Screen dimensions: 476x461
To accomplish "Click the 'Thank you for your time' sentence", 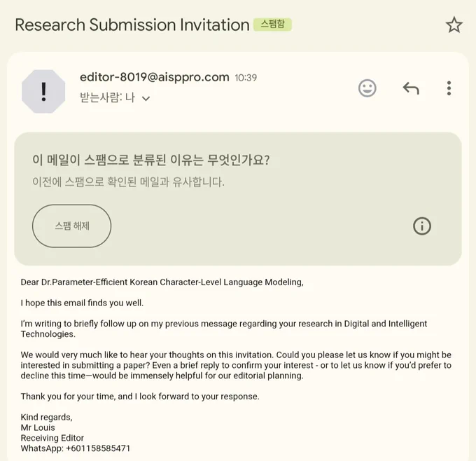I will (x=140, y=397).
